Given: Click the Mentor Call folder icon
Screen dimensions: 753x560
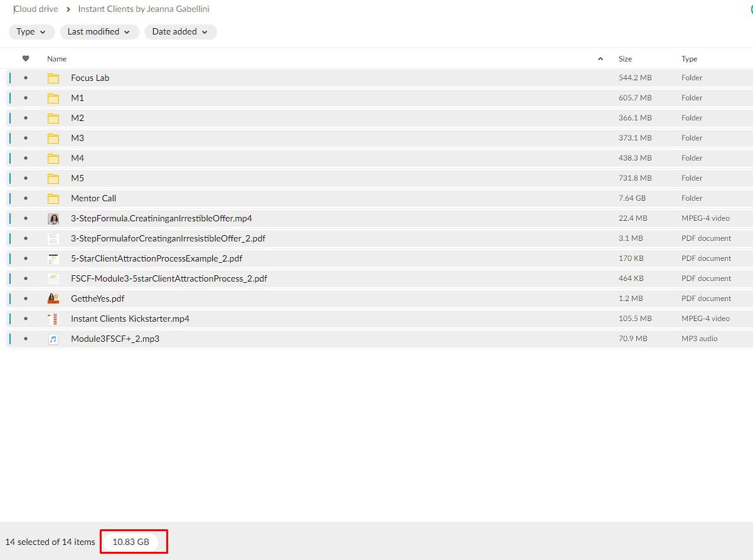Looking at the screenshot, I should pyautogui.click(x=53, y=198).
